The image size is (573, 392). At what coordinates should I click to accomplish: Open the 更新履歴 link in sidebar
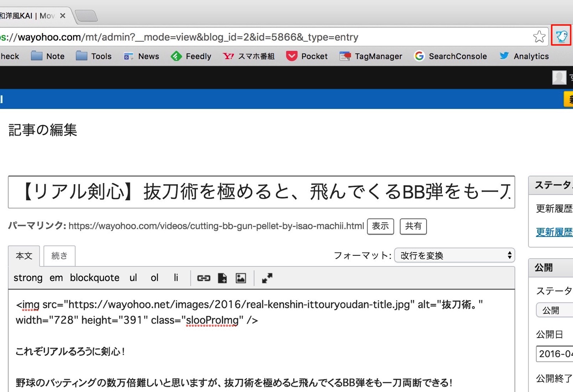point(554,232)
